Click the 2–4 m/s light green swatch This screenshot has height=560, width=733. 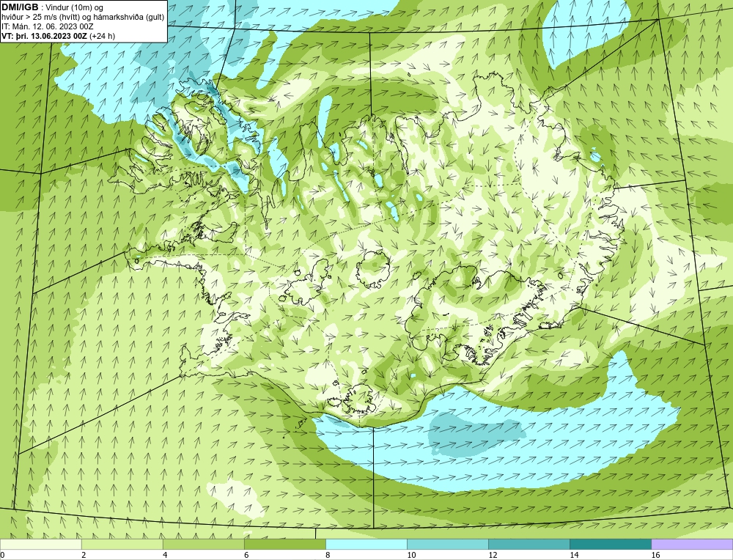[122, 544]
